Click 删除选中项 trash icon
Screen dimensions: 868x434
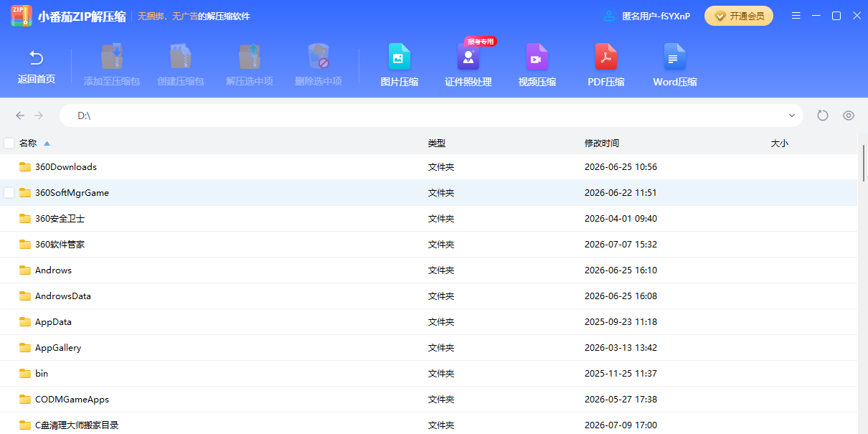click(x=319, y=57)
